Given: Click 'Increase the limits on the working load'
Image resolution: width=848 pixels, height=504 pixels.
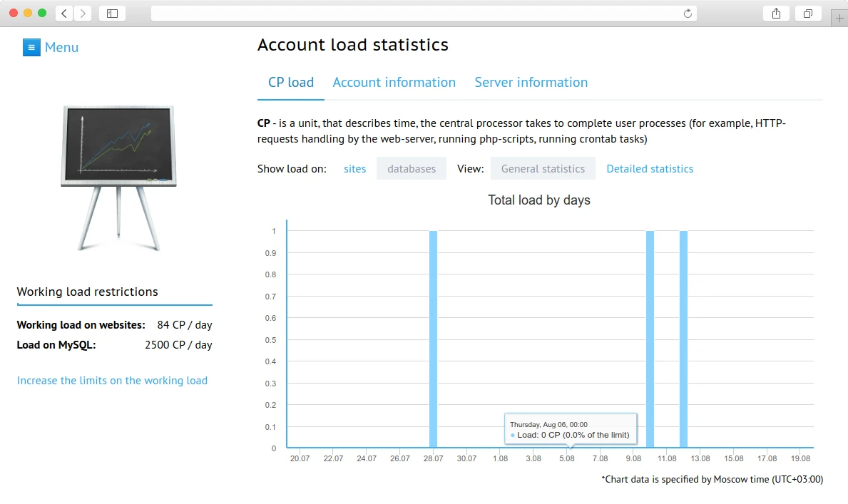Looking at the screenshot, I should (112, 380).
